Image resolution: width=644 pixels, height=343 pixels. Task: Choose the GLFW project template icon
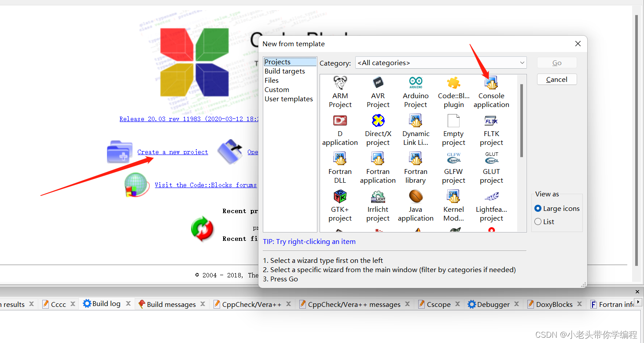(453, 159)
